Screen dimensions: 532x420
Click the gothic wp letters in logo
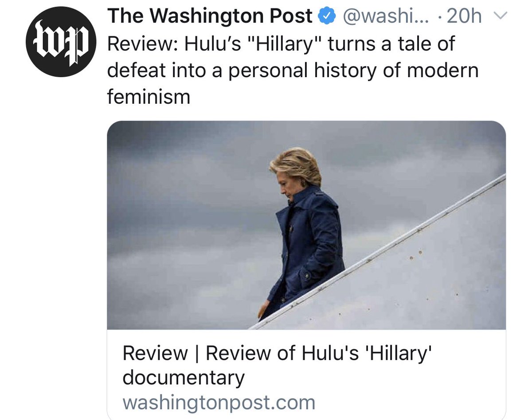pos(61,42)
